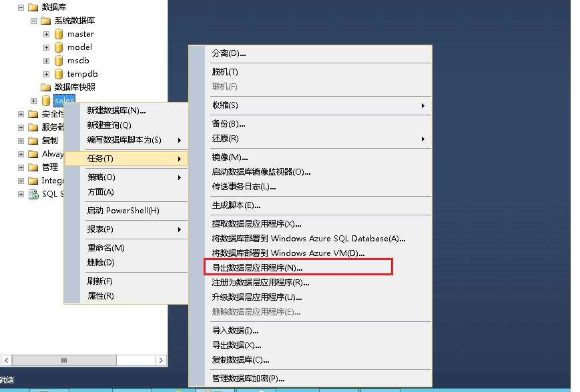Open the 任务(T) submenu
The image size is (580, 392).
(x=126, y=159)
